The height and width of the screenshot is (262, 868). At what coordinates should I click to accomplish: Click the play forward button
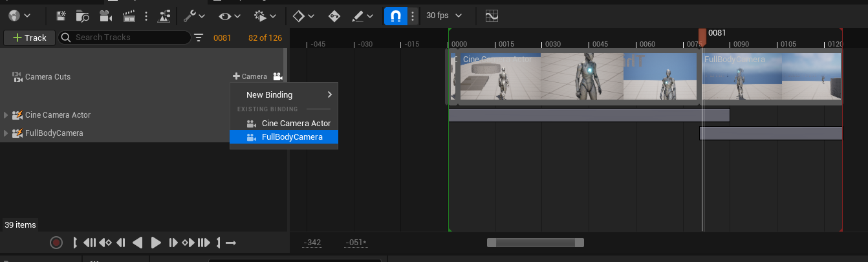coord(156,243)
